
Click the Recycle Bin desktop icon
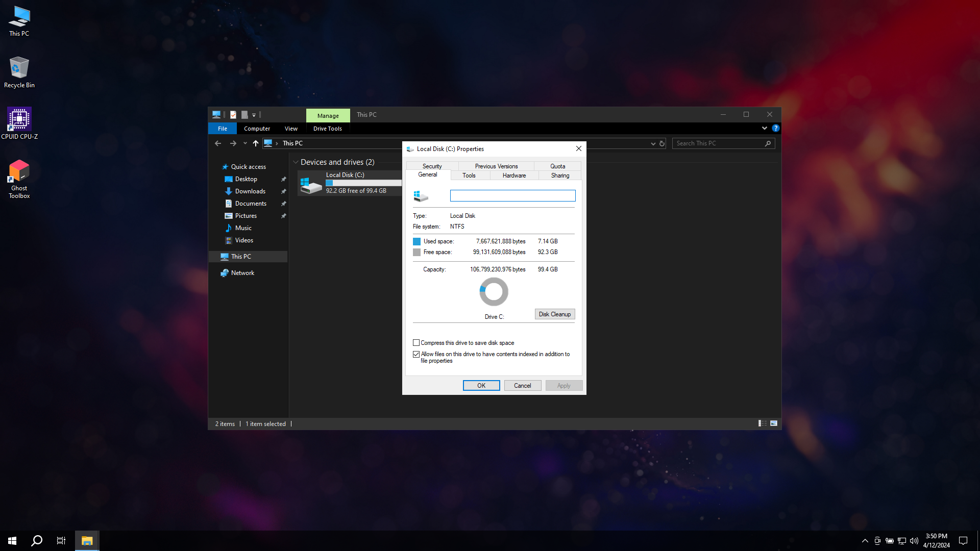click(19, 70)
